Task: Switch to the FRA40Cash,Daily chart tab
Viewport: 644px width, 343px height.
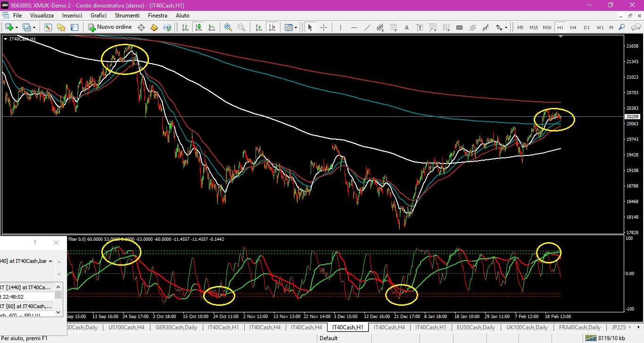Action: [579, 327]
